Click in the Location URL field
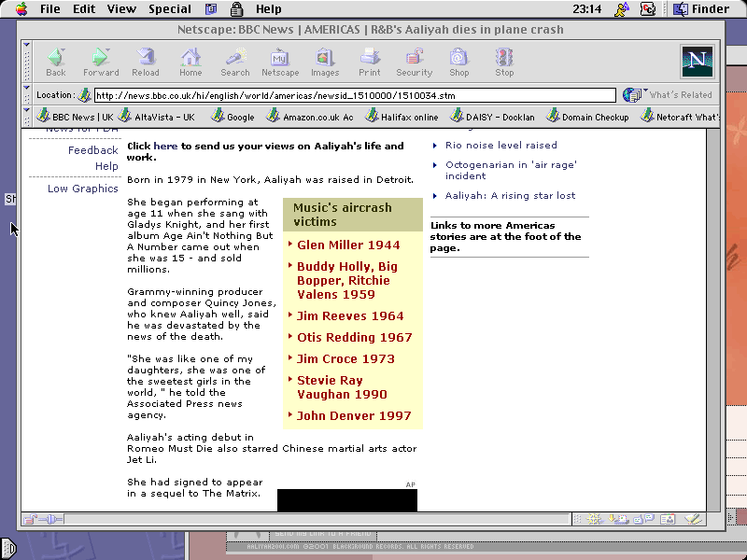The height and width of the screenshot is (560, 747). 355,95
